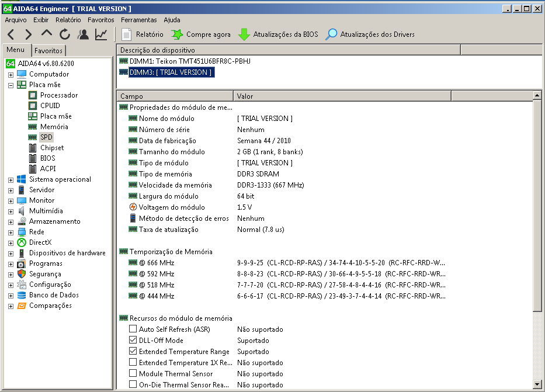Navigate up one level icon
The image size is (545, 392).
[47, 33]
